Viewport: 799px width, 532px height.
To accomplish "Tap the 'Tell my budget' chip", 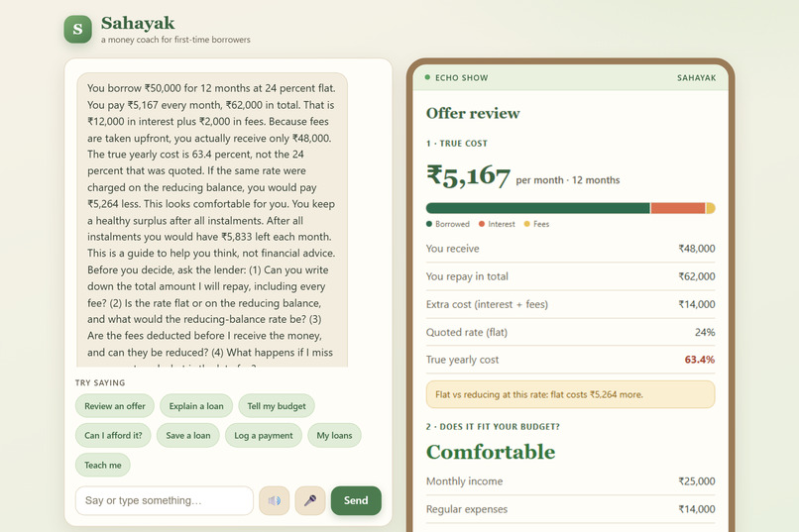I will coord(277,406).
